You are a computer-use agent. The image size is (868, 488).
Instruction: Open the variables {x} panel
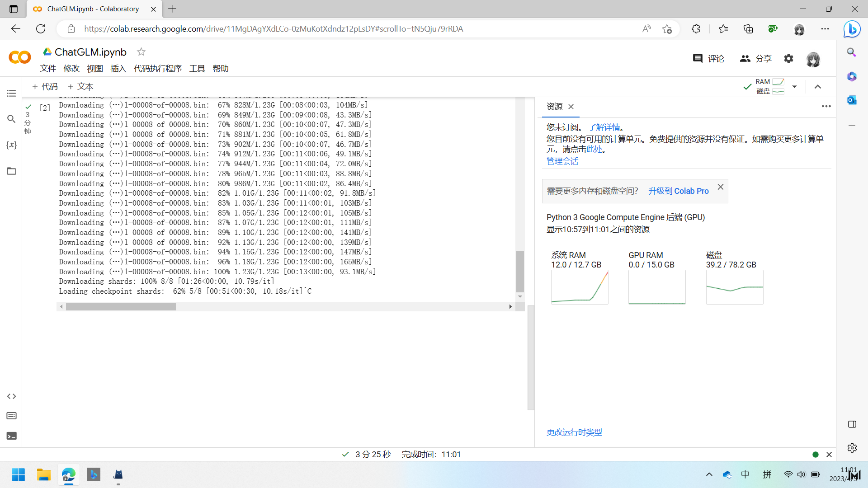[11, 145]
